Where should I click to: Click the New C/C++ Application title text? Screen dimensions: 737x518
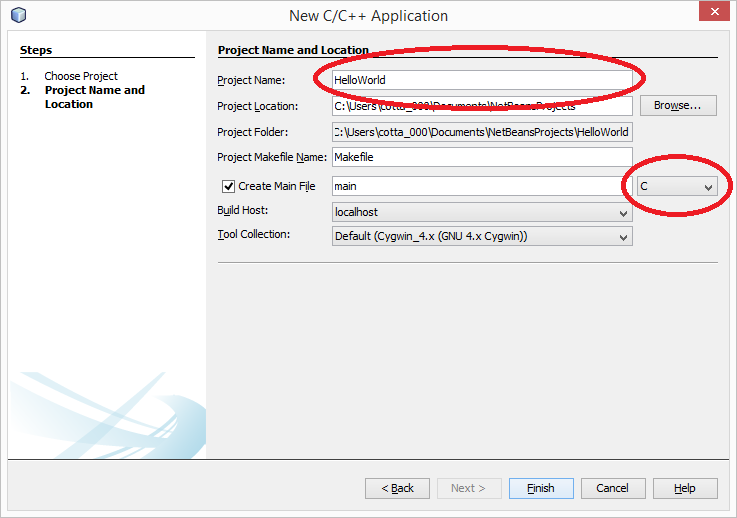pos(368,16)
